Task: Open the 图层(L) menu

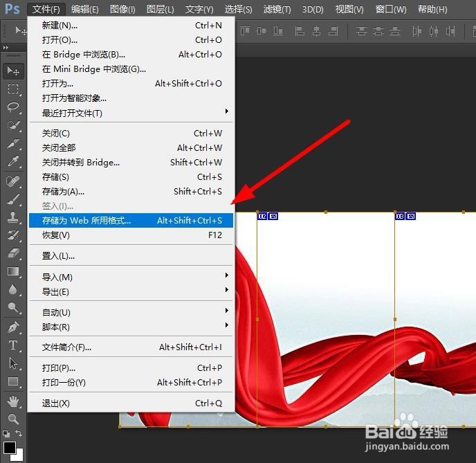Action: pyautogui.click(x=160, y=10)
